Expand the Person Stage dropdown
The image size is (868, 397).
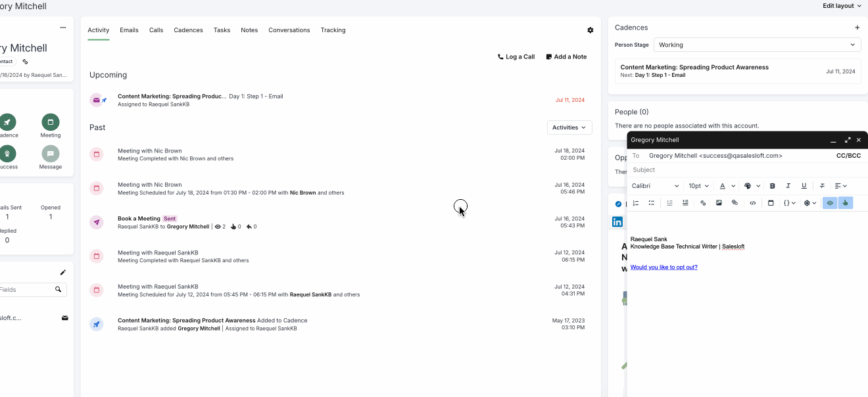pos(758,45)
